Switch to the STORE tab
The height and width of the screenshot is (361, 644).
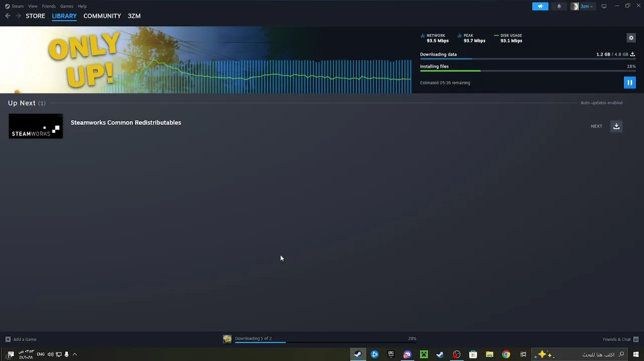35,16
